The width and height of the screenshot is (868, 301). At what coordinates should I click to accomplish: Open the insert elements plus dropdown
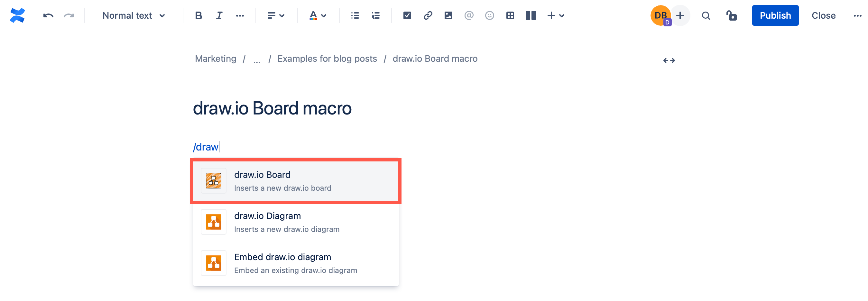click(556, 15)
